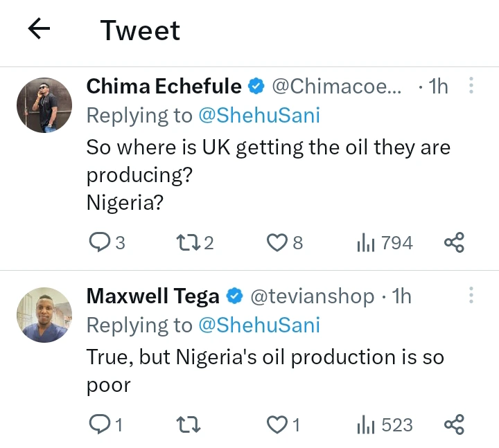Share Maxwell Tega's tweet

(x=454, y=424)
